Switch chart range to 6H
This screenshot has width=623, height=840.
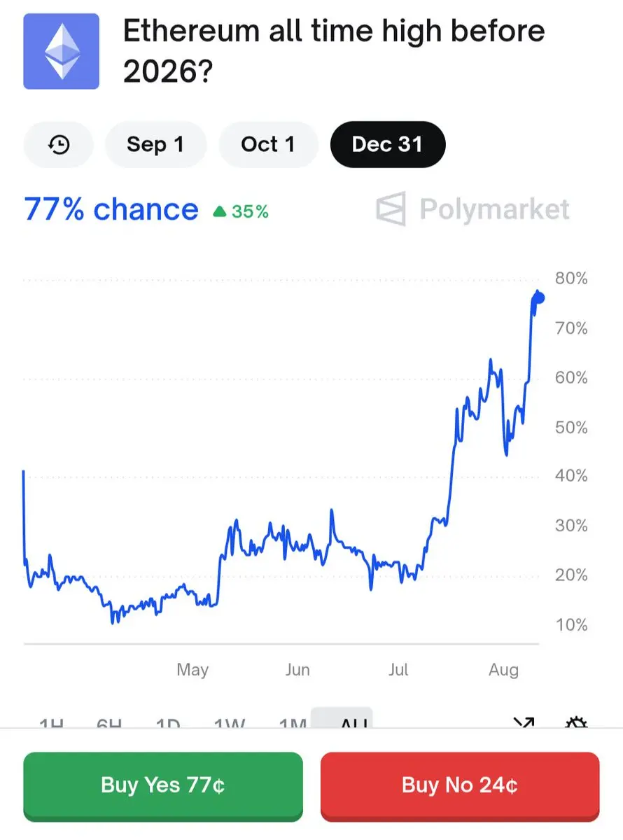(109, 722)
